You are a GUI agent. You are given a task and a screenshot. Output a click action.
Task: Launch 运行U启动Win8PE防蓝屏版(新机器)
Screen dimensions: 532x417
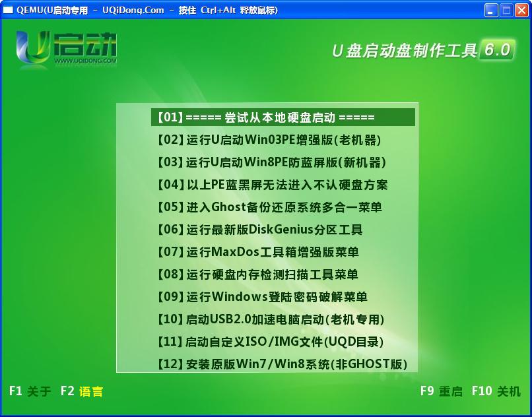coord(266,162)
